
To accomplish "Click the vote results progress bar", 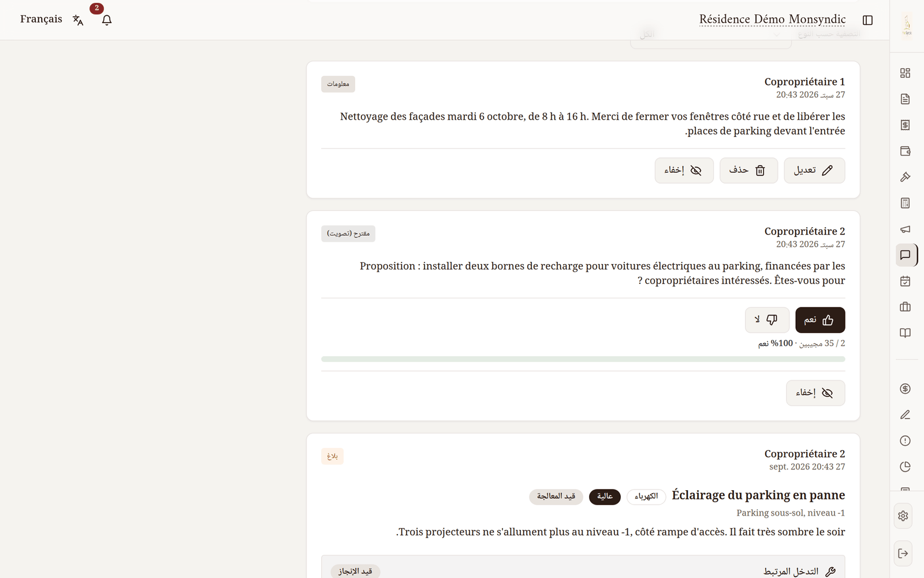I will pyautogui.click(x=583, y=359).
